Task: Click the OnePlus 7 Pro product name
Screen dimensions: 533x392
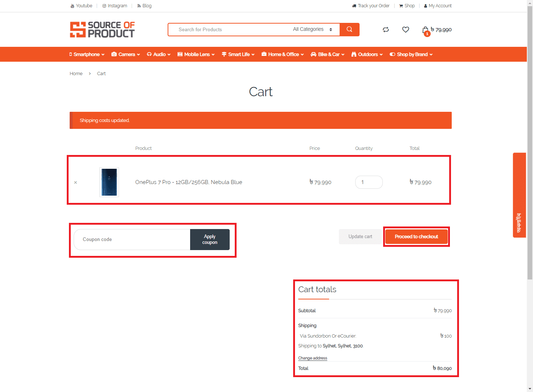Action: click(189, 182)
